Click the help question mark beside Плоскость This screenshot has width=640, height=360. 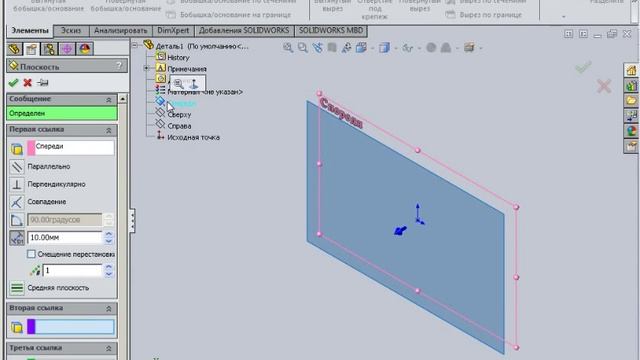119,65
